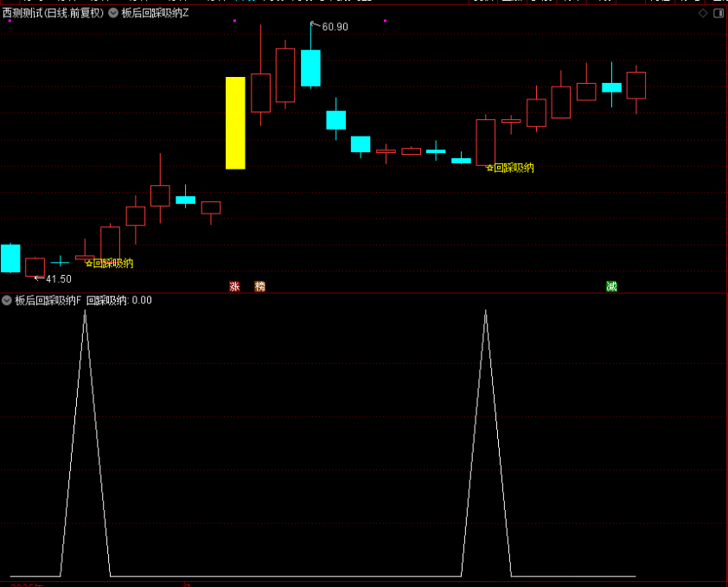Click the 板后回踩吸纳F indicator name label
The image size is (728, 587).
click(48, 301)
